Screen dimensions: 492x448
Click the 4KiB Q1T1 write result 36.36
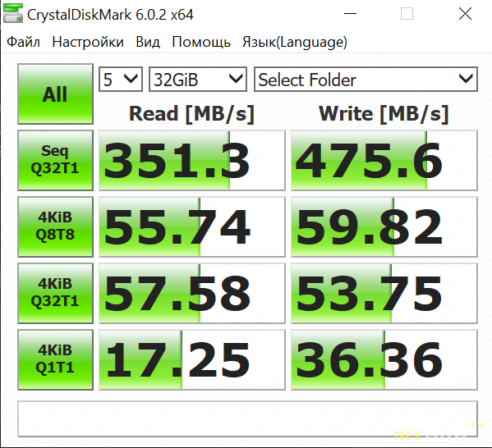click(x=384, y=359)
